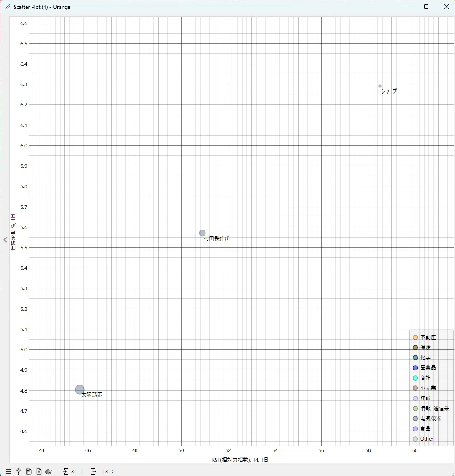Viewport: 455px width, 476px height.
Task: Click the 食品 legend color circle
Action: [416, 429]
